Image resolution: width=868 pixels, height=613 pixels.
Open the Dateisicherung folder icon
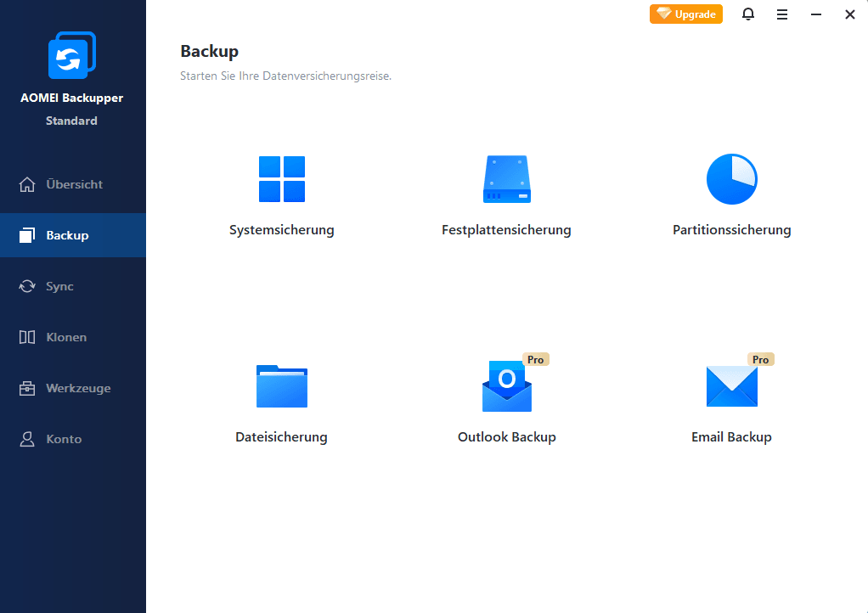[281, 386]
